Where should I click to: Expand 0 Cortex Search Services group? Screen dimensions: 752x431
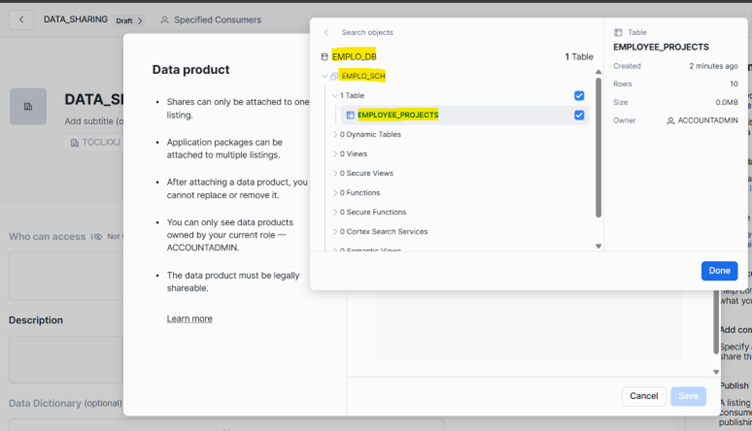tap(335, 232)
